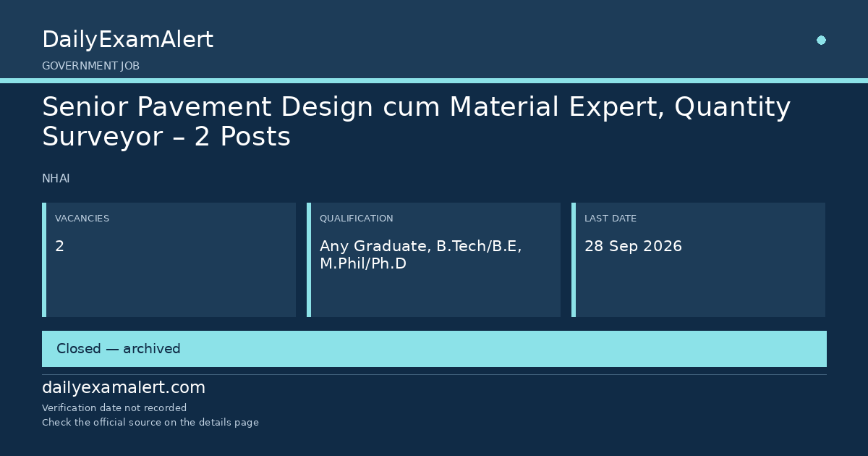Click the cyan dot icon in header

tap(821, 41)
